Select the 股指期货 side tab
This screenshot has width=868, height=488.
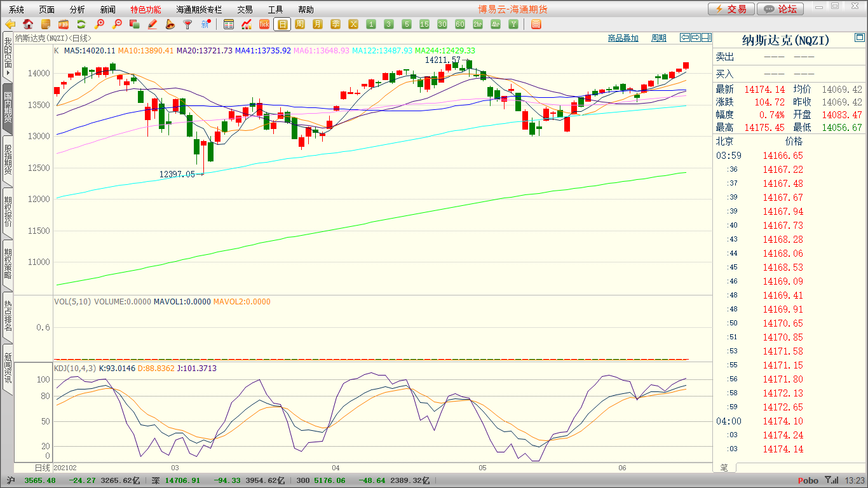point(8,160)
